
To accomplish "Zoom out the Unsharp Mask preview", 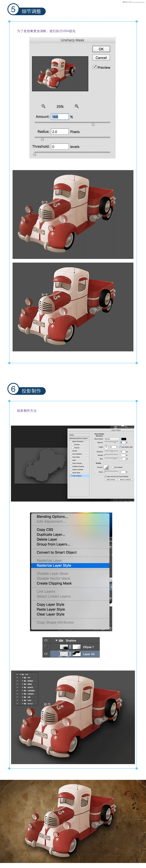I will (43, 106).
